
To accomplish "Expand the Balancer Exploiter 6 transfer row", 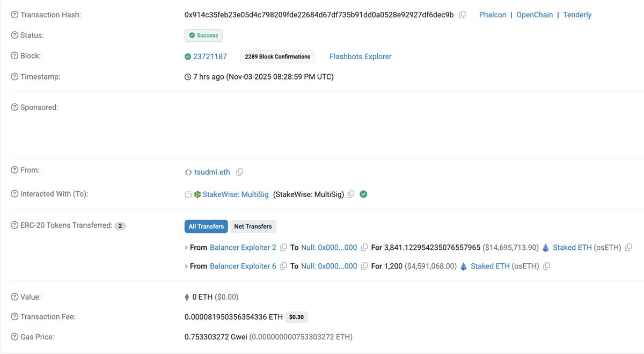I will (187, 266).
